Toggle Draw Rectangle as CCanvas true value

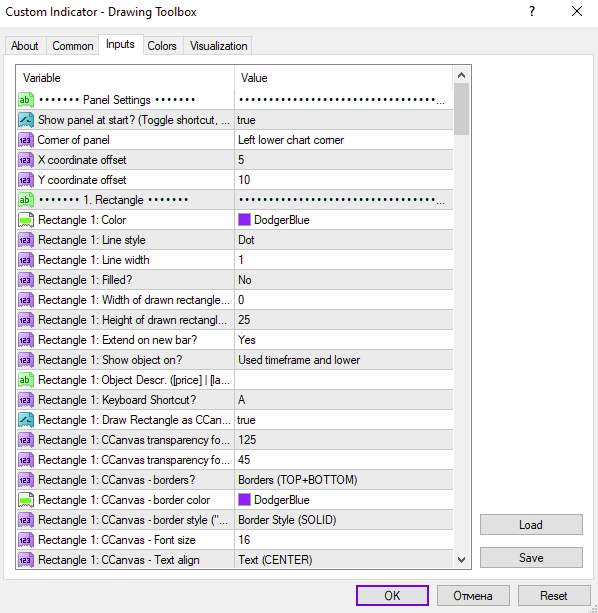tap(344, 420)
